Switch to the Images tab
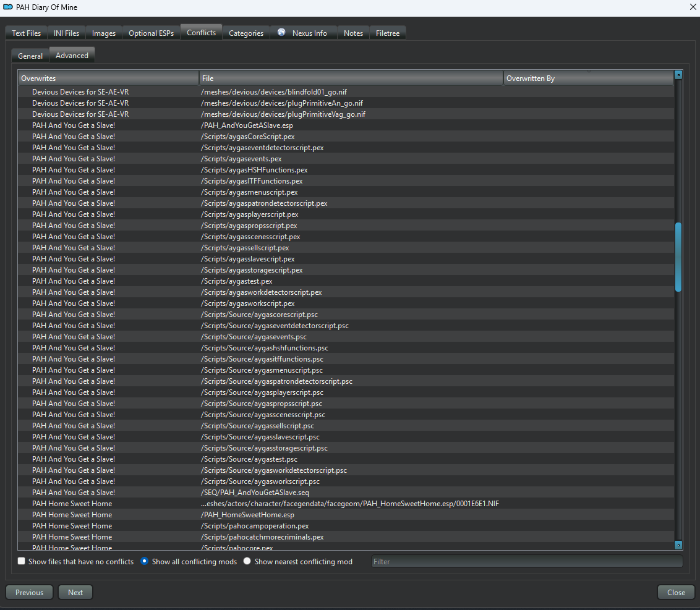Image resolution: width=700 pixels, height=610 pixels. tap(103, 33)
